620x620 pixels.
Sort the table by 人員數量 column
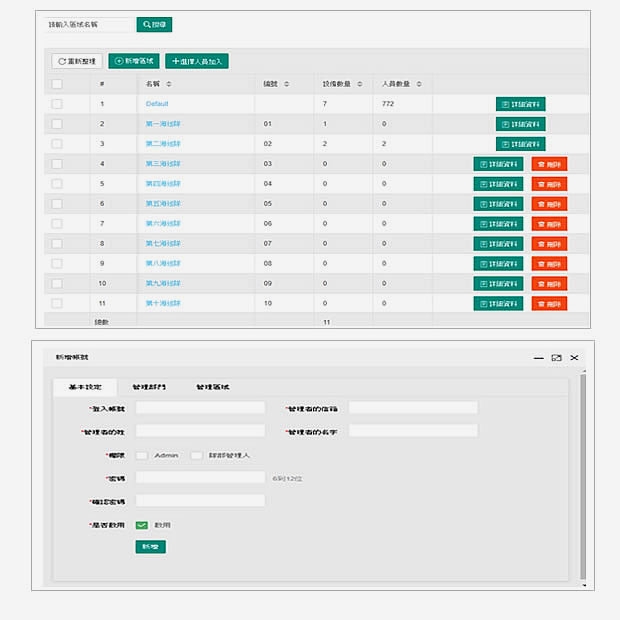(419, 84)
